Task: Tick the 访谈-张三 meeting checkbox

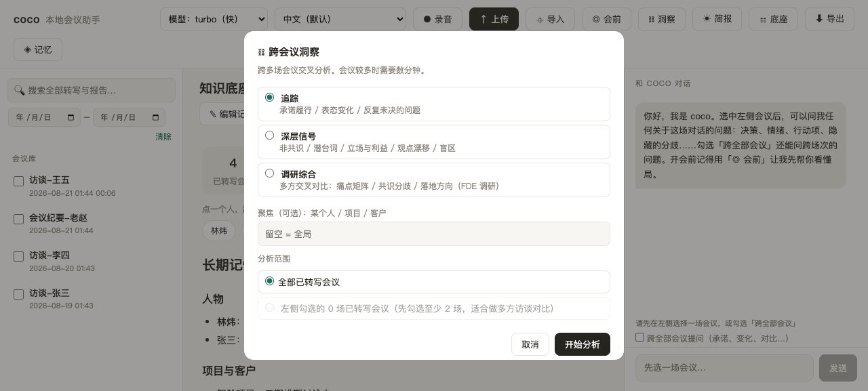Action: (19, 294)
